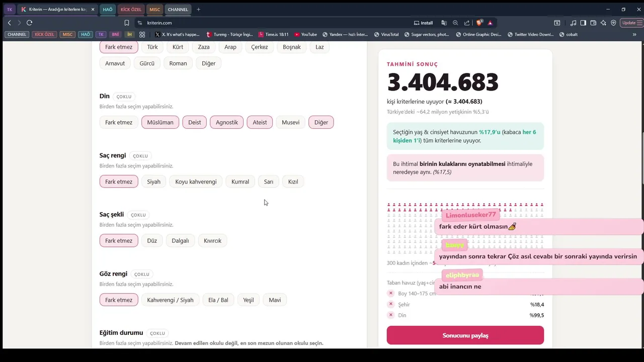The image size is (644, 362).
Task: Switch to the CHANNEL tab group
Action: (178, 10)
